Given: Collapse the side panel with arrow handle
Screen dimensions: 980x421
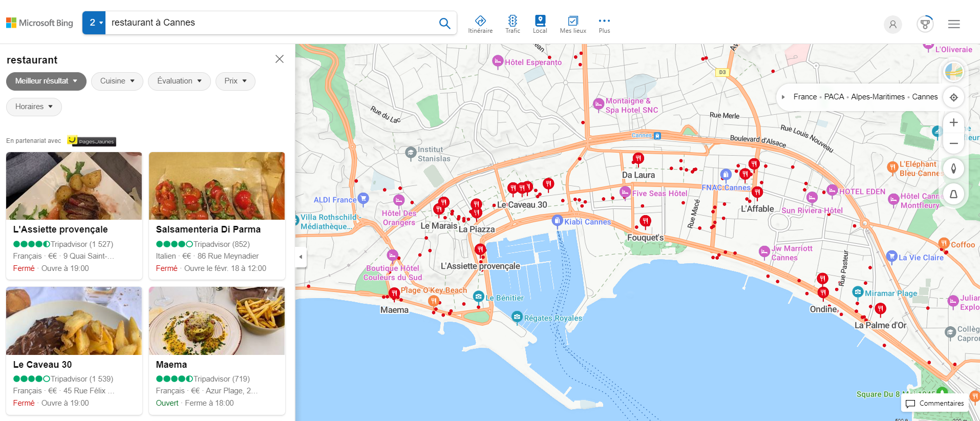Looking at the screenshot, I should tap(301, 257).
